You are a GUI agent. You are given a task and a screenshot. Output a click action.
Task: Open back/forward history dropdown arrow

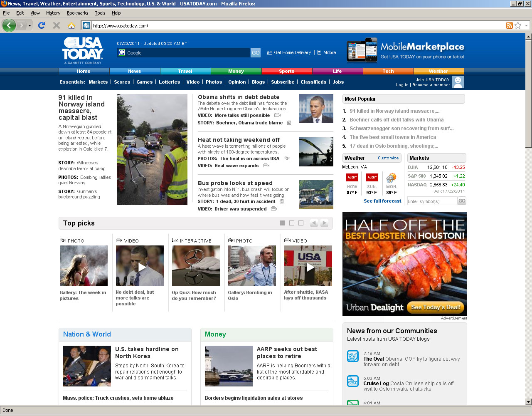point(30,25)
